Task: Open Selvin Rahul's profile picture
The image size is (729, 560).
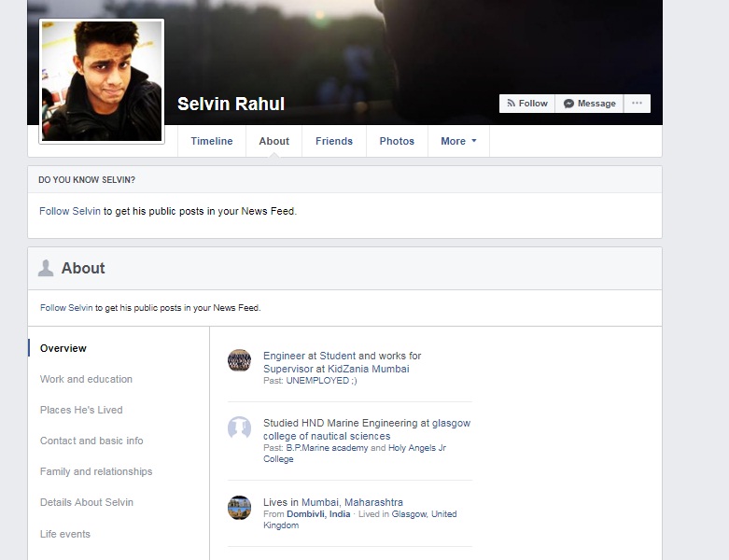Action: coord(102,81)
